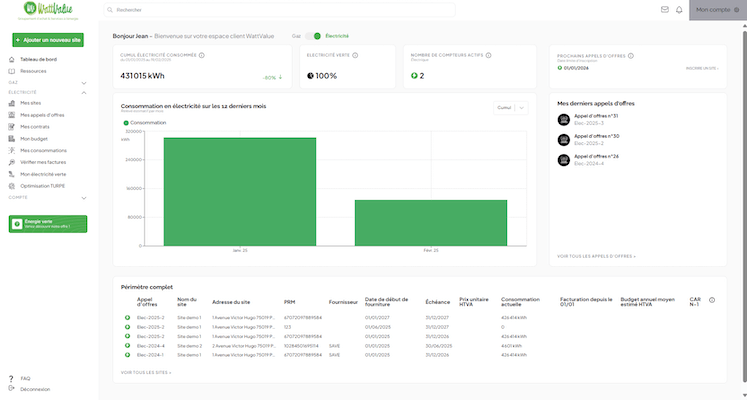Click info icon beside CAR N-1 column
Image resolution: width=747 pixels, height=400 pixels.
tap(711, 299)
